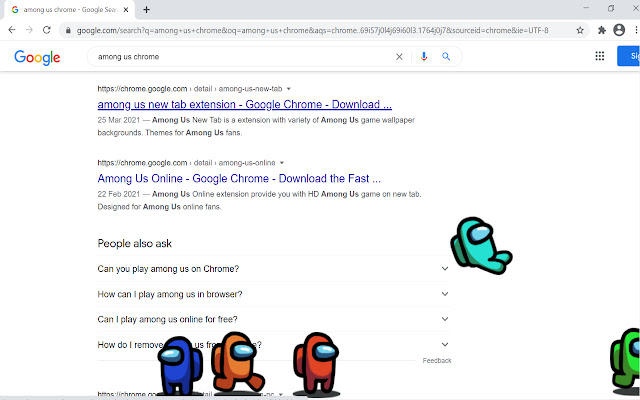640x400 pixels.
Task: Go back using the browser back arrow
Action: [12, 30]
